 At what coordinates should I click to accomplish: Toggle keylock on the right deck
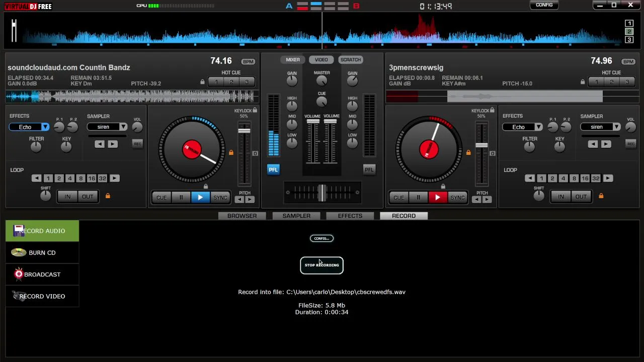pyautogui.click(x=492, y=111)
